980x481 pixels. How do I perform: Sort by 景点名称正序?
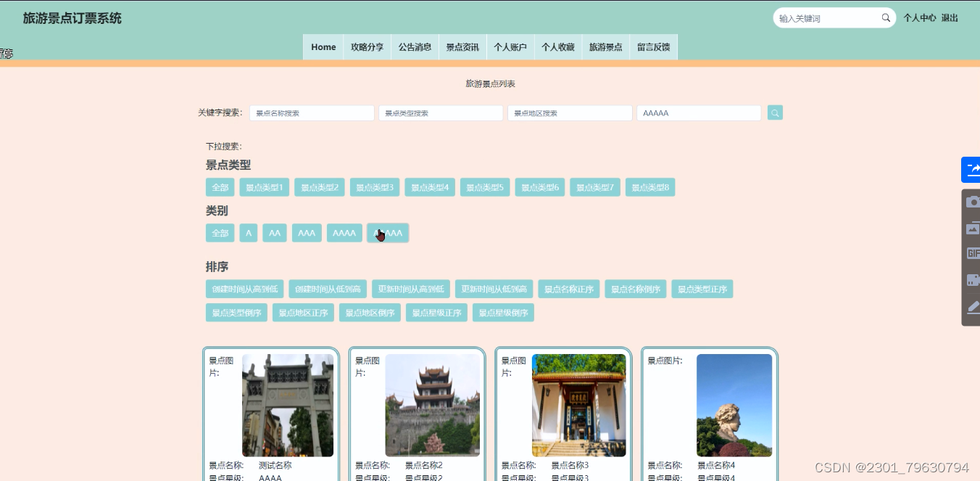pyautogui.click(x=569, y=289)
